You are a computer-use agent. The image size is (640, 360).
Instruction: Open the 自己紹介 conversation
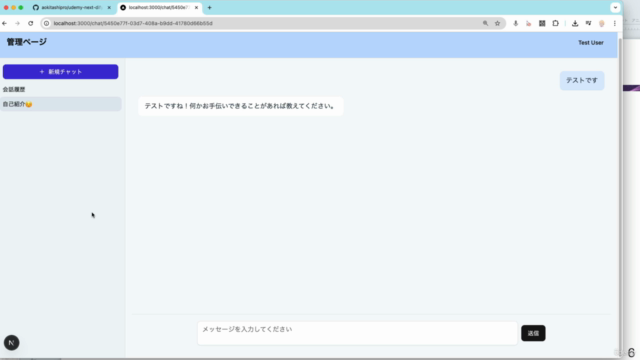click(x=61, y=104)
